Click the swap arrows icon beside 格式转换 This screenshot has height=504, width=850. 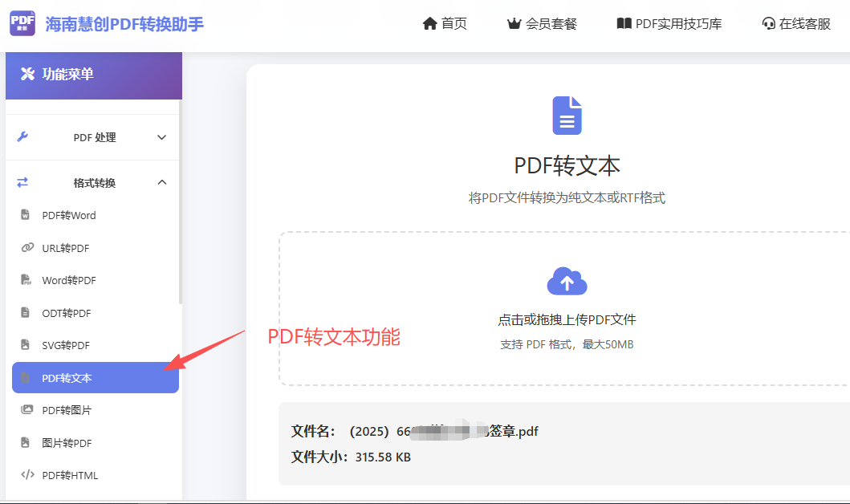tap(22, 183)
